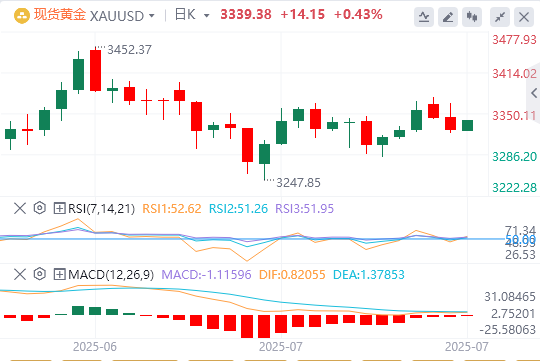Click the 71.34 RSI axis label
Image resolution: width=540 pixels, height=361 pixels.
tap(520, 230)
